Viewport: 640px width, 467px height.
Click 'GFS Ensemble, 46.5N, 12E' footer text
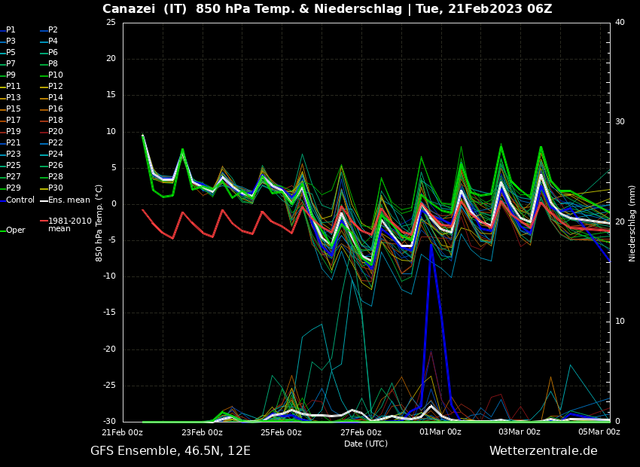[171, 451]
